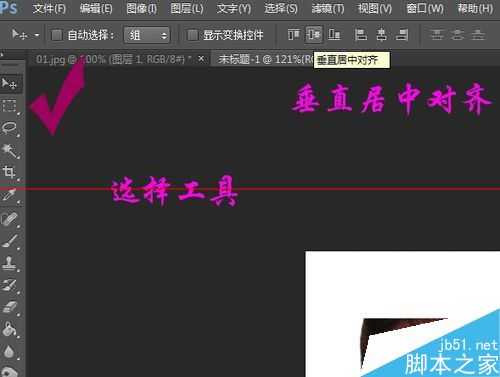Screen dimensions: 500x377
Task: Open the 帮助(H) menu
Action: pos(475,8)
